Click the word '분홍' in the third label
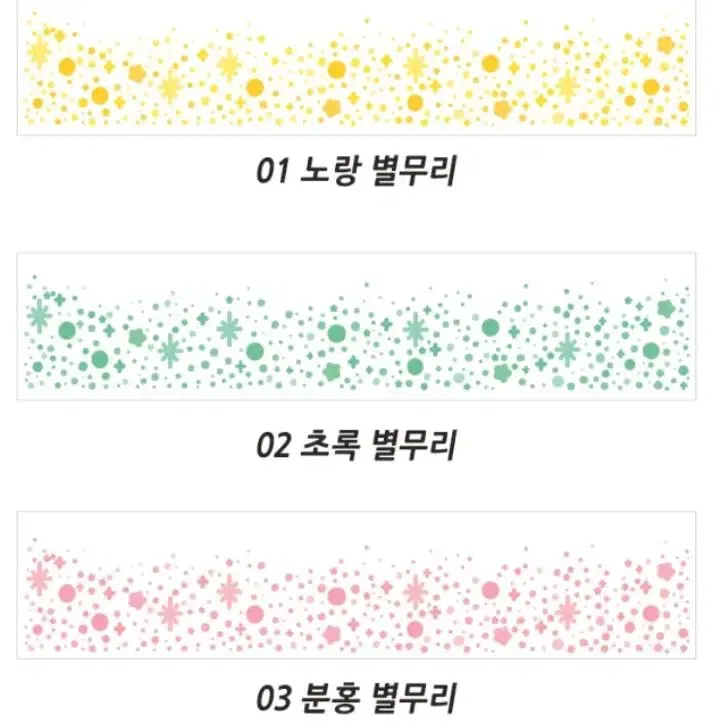 [329, 698]
